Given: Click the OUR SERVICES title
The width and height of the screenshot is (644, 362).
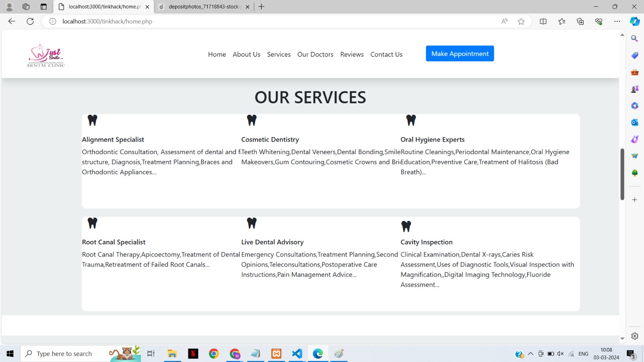Looking at the screenshot, I should click(x=310, y=97).
